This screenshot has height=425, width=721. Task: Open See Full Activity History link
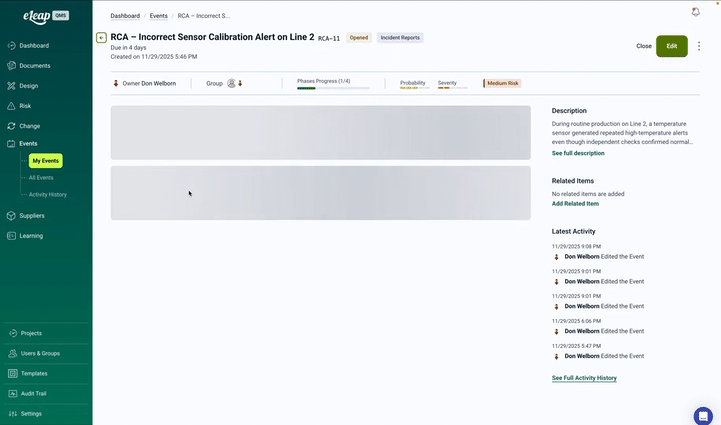[x=584, y=378]
